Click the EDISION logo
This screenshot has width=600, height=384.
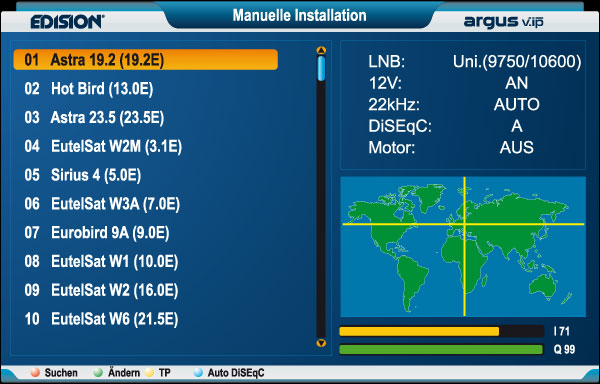pyautogui.click(x=67, y=22)
